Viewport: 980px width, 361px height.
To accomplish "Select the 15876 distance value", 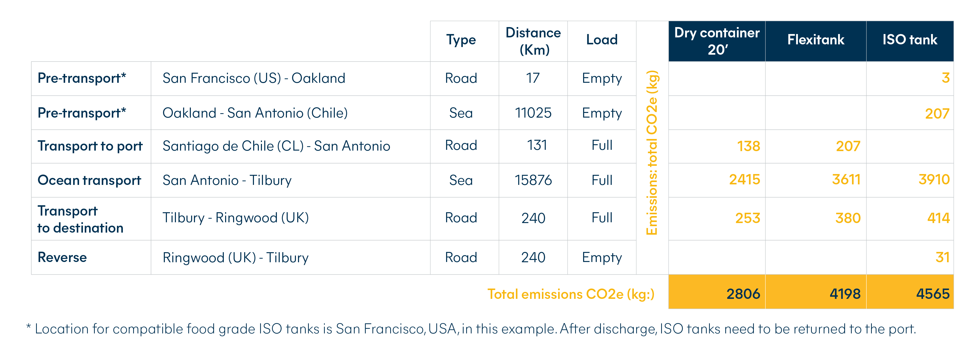I will click(533, 180).
